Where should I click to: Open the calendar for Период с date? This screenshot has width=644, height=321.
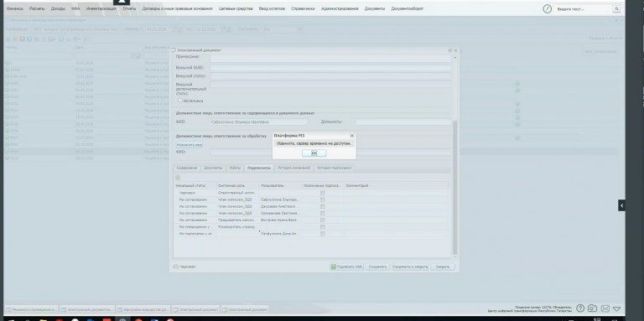point(174,29)
